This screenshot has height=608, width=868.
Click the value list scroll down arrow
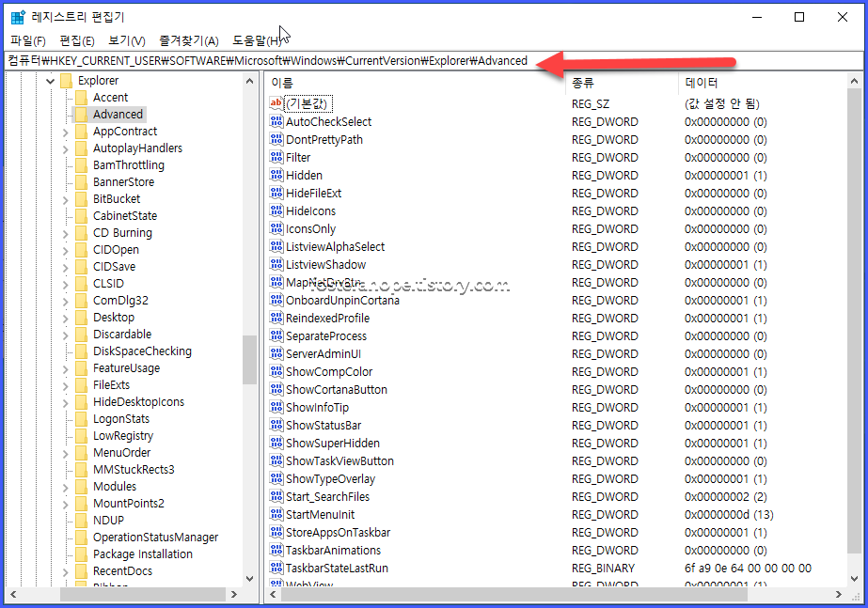point(854,579)
